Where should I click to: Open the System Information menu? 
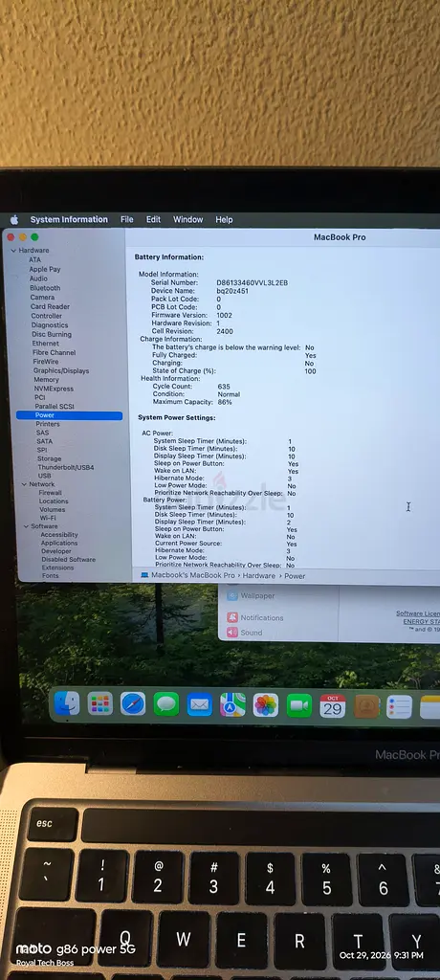69,219
